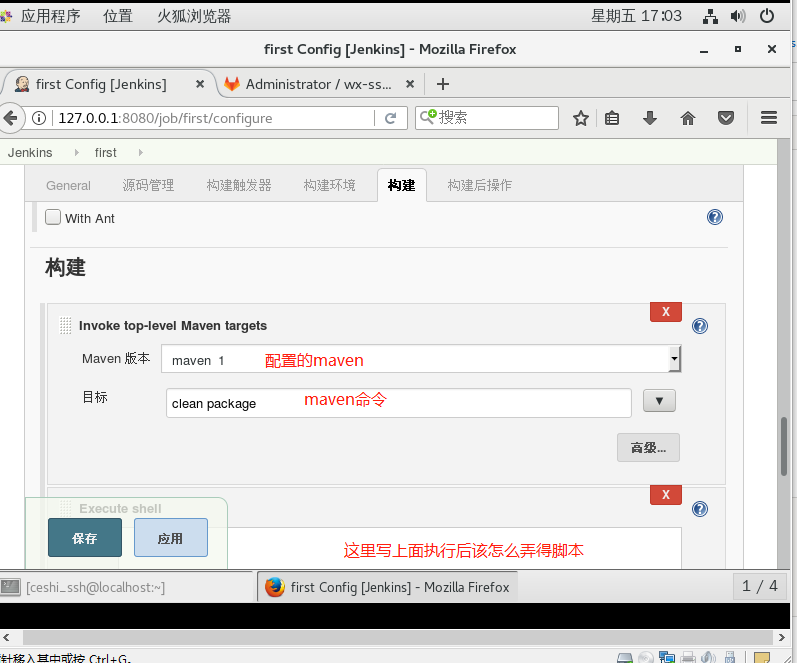Open the downloads arrow icon

650,118
